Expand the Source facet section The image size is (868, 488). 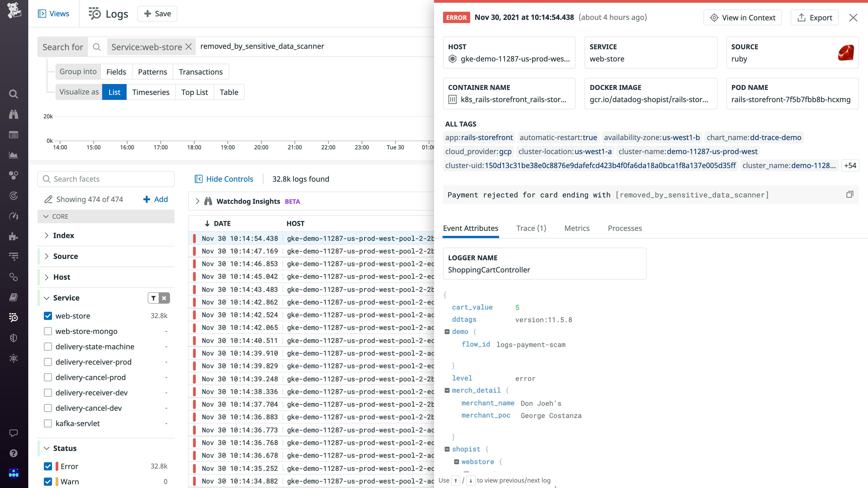click(x=47, y=256)
